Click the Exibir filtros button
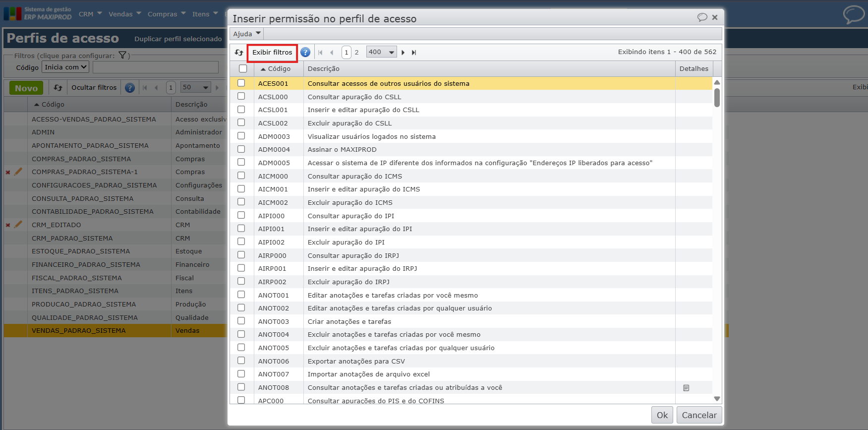 (x=272, y=52)
